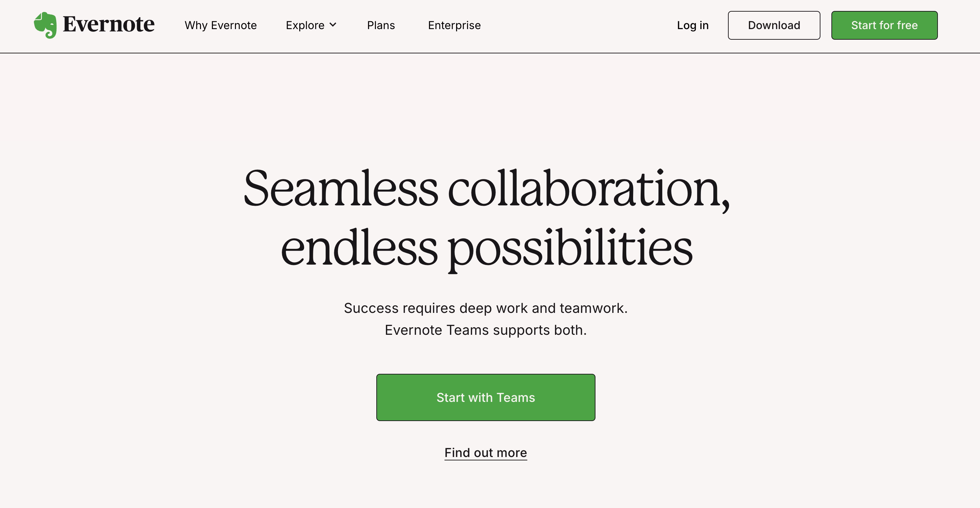The height and width of the screenshot is (508, 980).
Task: Click the Start for free button
Action: pos(884,25)
